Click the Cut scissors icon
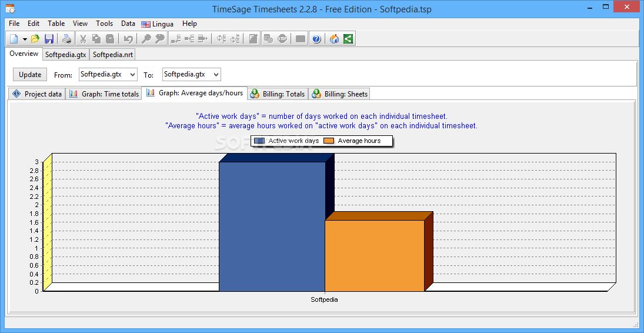644x333 pixels. pos(82,39)
